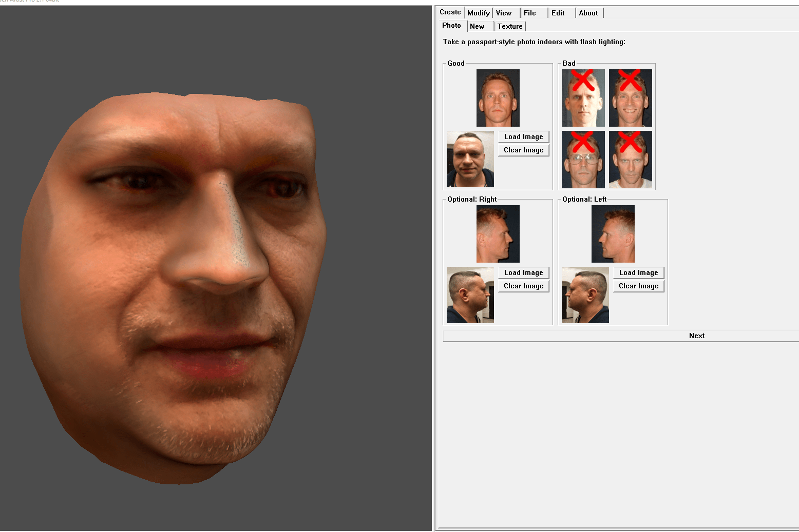Click the 3D face model in viewport

pos(173,288)
